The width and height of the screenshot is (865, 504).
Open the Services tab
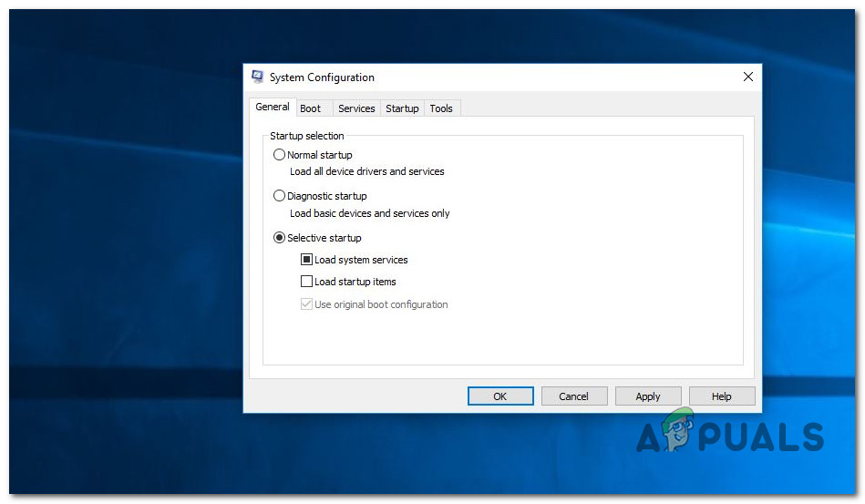[x=356, y=108]
